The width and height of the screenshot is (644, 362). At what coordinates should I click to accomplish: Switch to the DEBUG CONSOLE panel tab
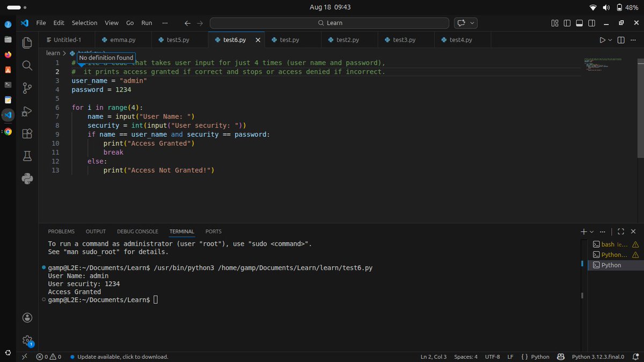pyautogui.click(x=137, y=232)
